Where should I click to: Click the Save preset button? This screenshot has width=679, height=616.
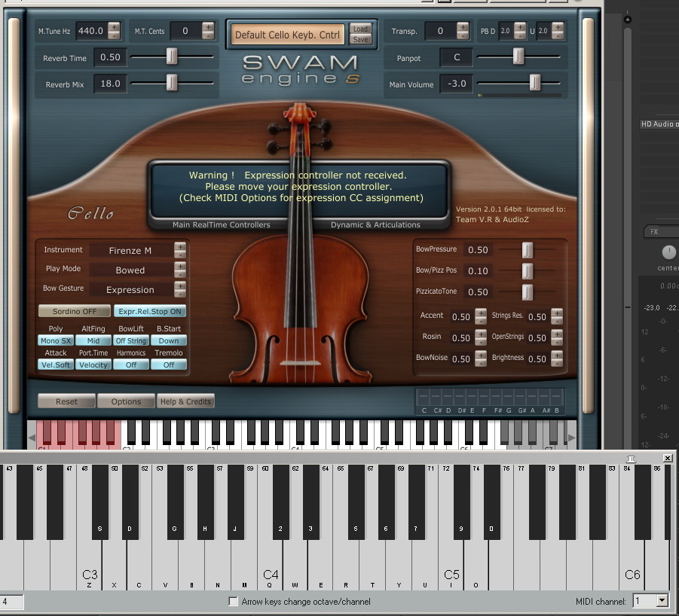[360, 39]
